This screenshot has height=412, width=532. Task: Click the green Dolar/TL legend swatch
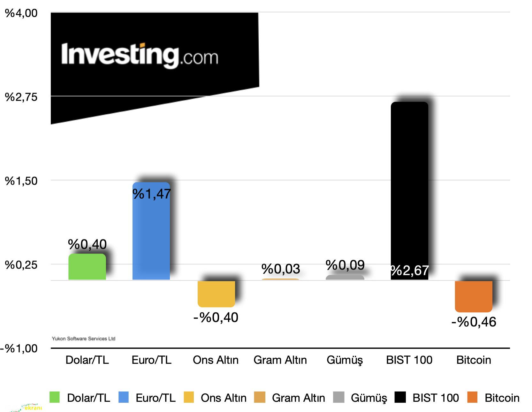(55, 397)
